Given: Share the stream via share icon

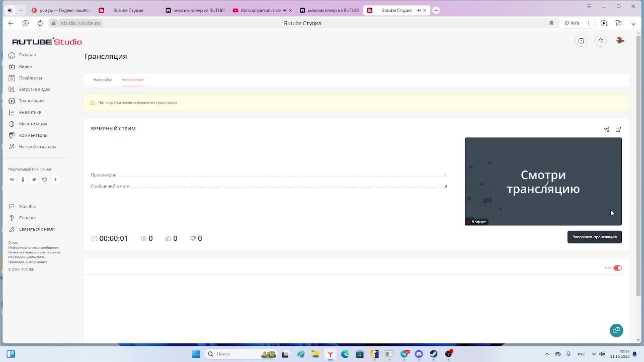Looking at the screenshot, I should coord(606,129).
